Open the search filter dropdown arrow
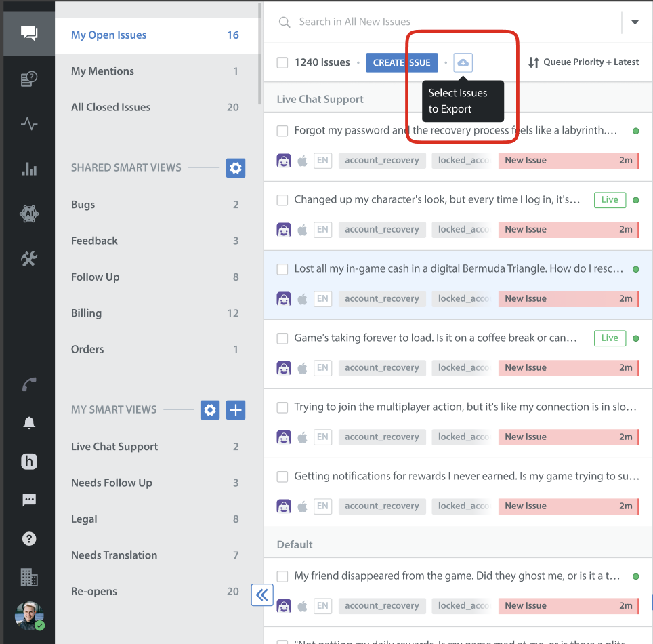Viewport: 653px width, 644px height. click(635, 22)
